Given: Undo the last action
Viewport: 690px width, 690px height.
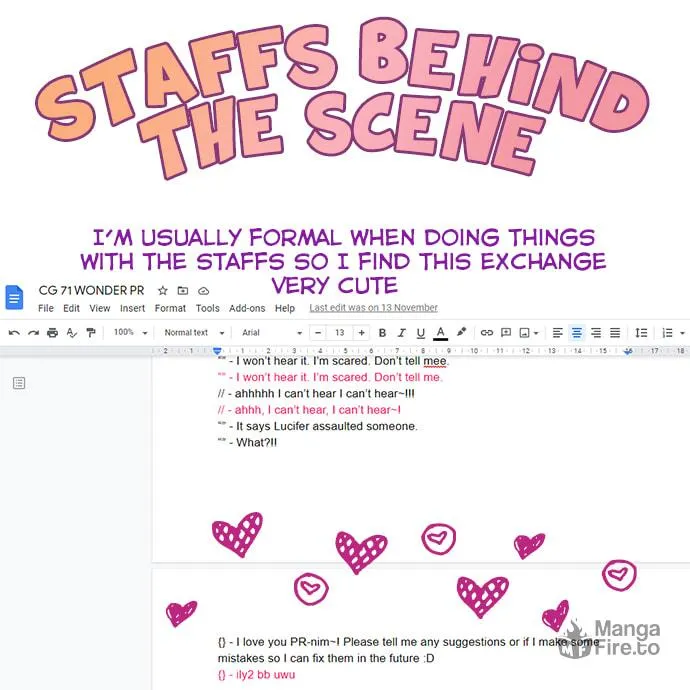Looking at the screenshot, I should pyautogui.click(x=14, y=333).
